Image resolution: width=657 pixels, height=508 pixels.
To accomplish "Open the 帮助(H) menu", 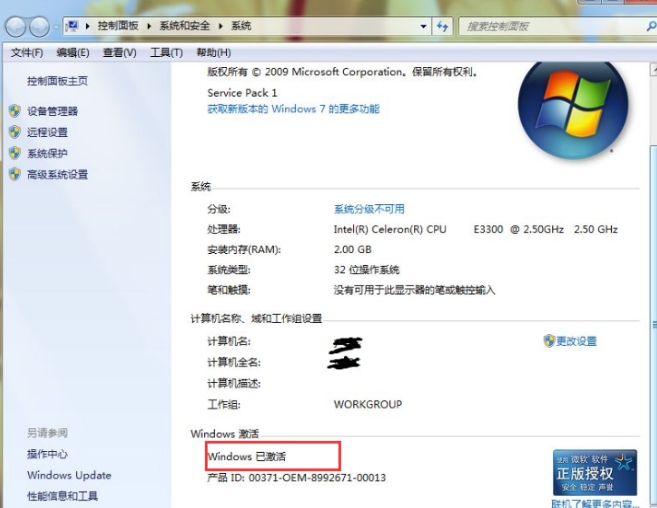I will 214,53.
